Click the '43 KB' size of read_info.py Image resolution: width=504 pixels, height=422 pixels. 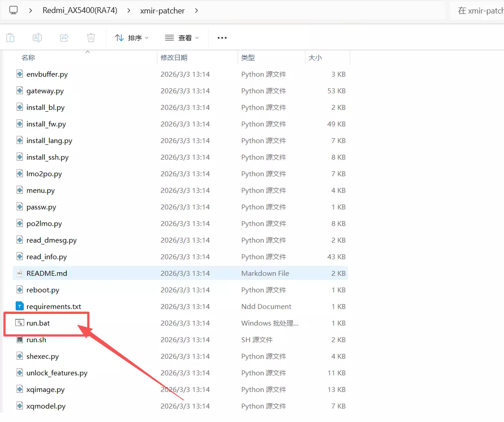point(337,257)
